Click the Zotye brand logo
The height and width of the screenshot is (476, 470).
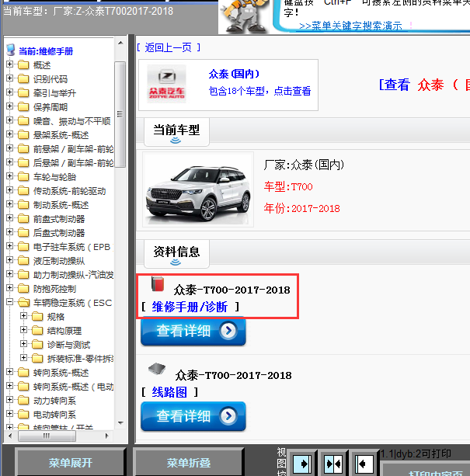click(167, 84)
